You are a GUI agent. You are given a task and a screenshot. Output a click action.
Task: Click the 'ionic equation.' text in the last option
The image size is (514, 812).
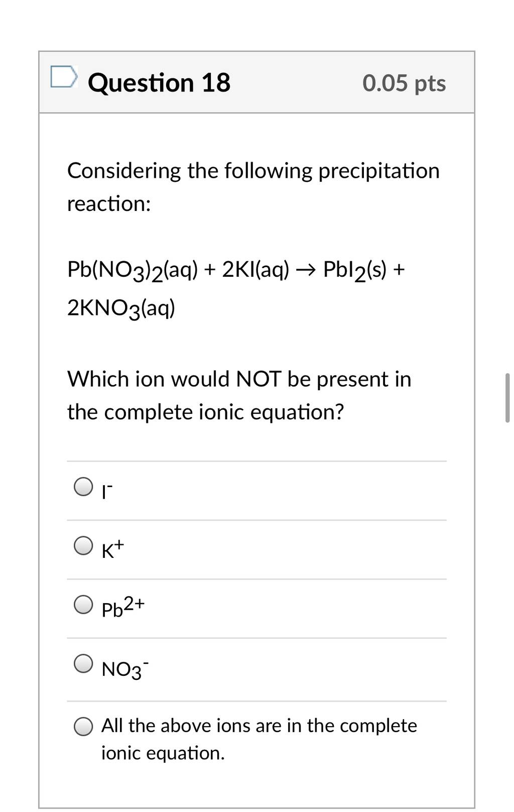click(163, 753)
